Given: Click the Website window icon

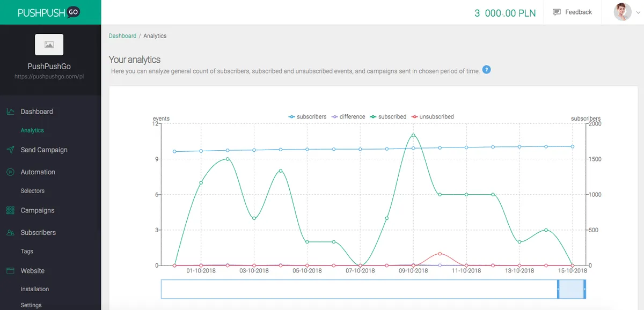Looking at the screenshot, I should [x=10, y=271].
